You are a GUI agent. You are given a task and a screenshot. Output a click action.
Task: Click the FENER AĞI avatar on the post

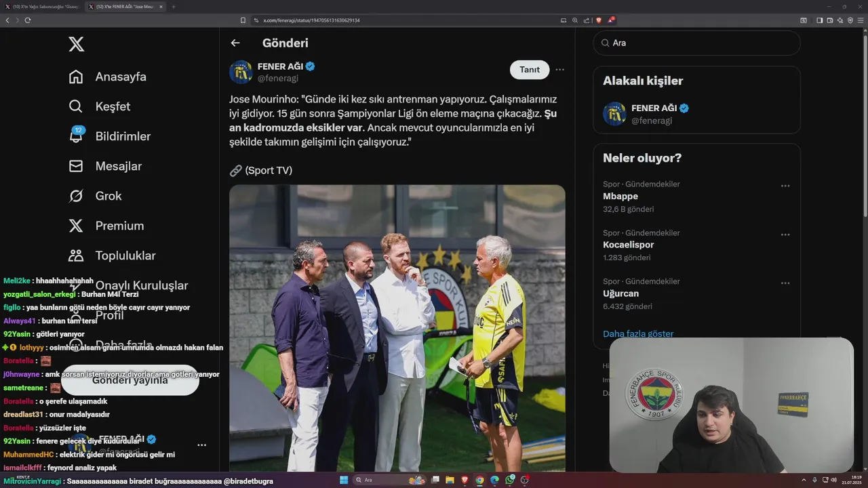pos(241,72)
